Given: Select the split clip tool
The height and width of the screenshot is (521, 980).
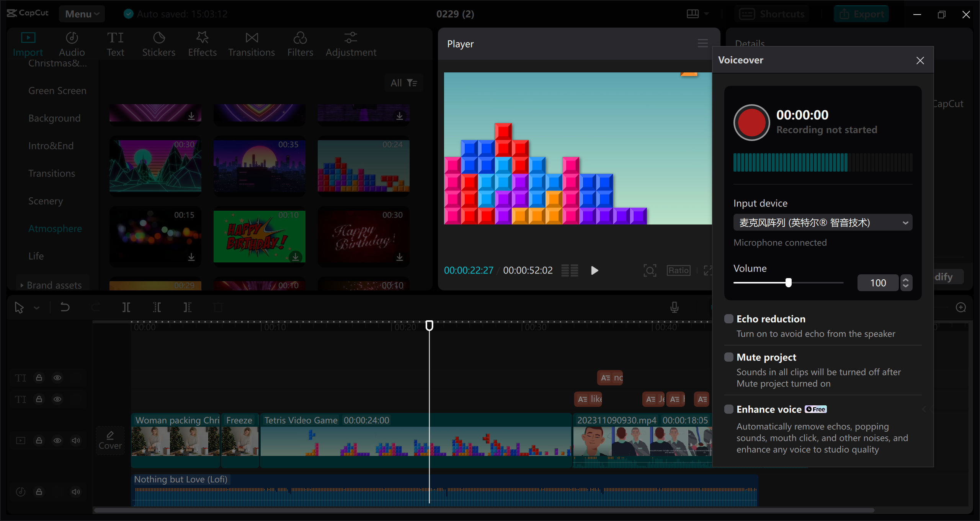Looking at the screenshot, I should pos(126,307).
